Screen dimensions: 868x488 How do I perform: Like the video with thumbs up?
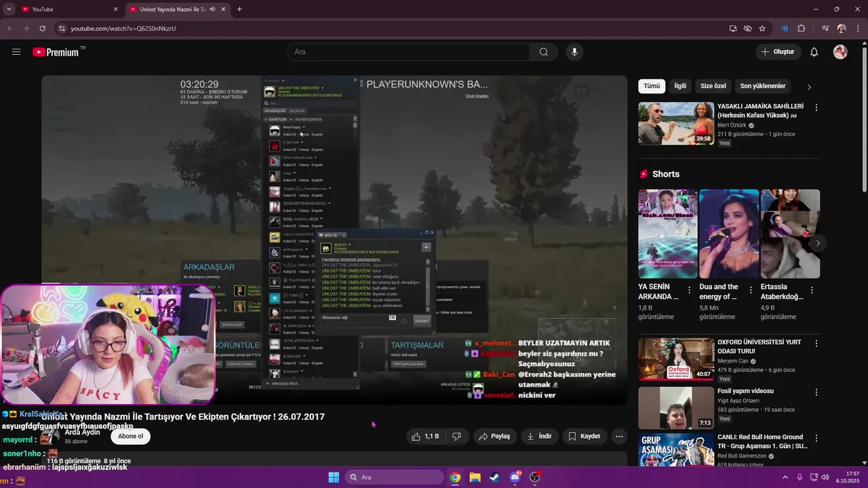(x=425, y=436)
